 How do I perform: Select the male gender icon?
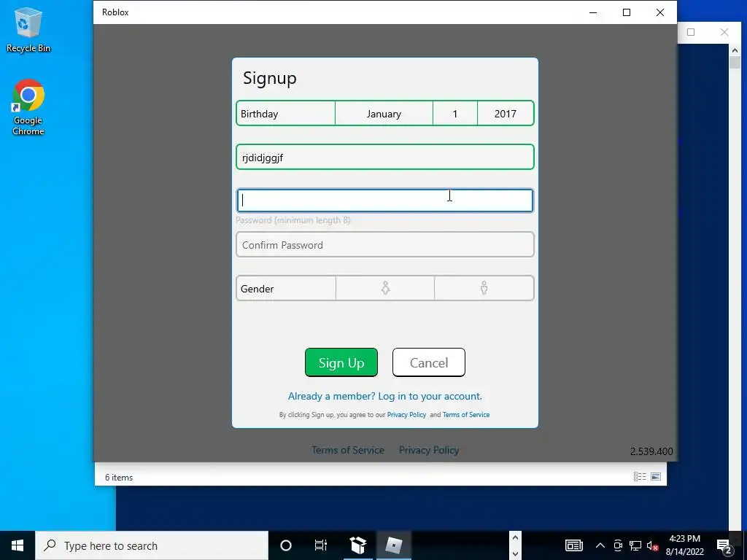coord(484,288)
